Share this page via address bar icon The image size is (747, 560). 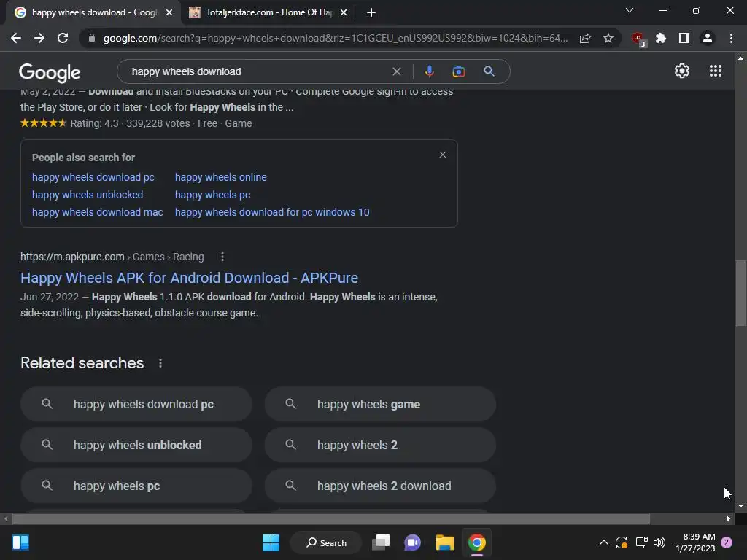coord(585,38)
